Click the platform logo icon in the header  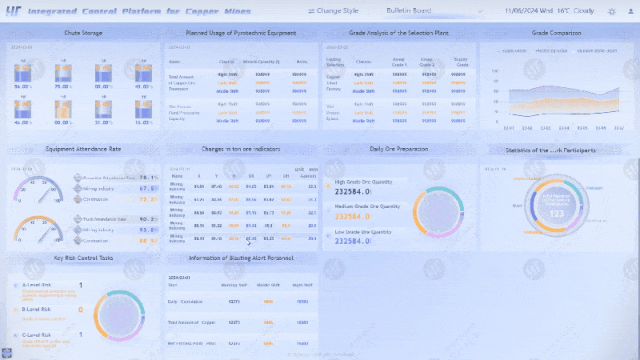13,11
